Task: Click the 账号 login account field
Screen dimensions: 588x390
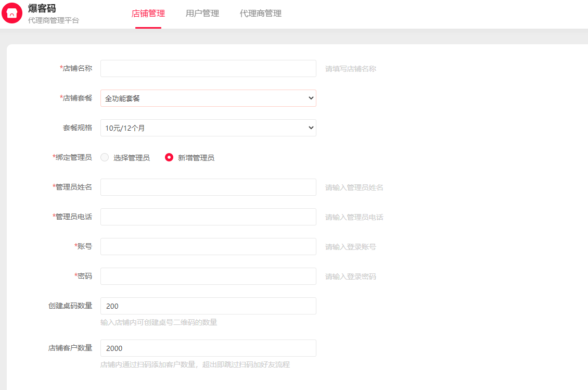Action: click(208, 246)
